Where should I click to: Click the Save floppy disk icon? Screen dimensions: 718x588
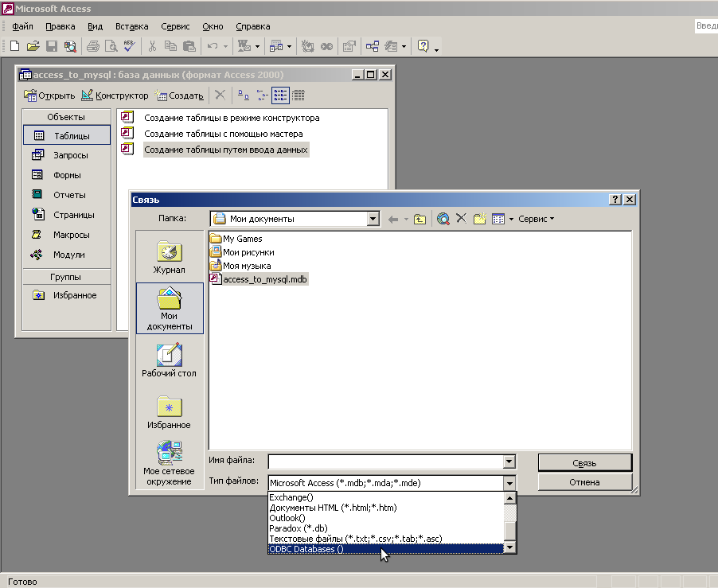coord(51,46)
